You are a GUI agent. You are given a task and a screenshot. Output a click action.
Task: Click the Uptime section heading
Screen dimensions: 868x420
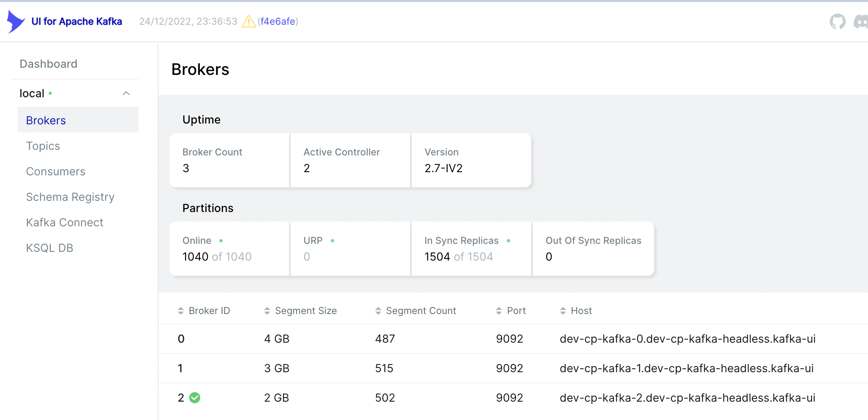click(x=201, y=120)
